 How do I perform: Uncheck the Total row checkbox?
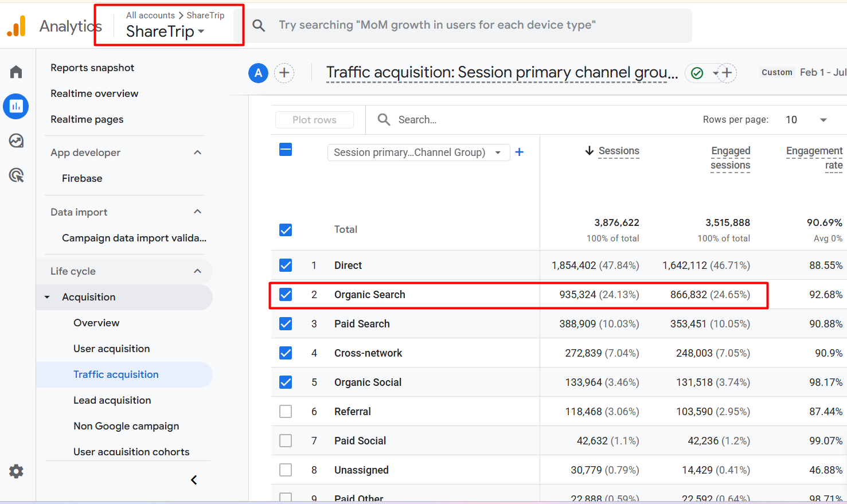click(x=286, y=230)
